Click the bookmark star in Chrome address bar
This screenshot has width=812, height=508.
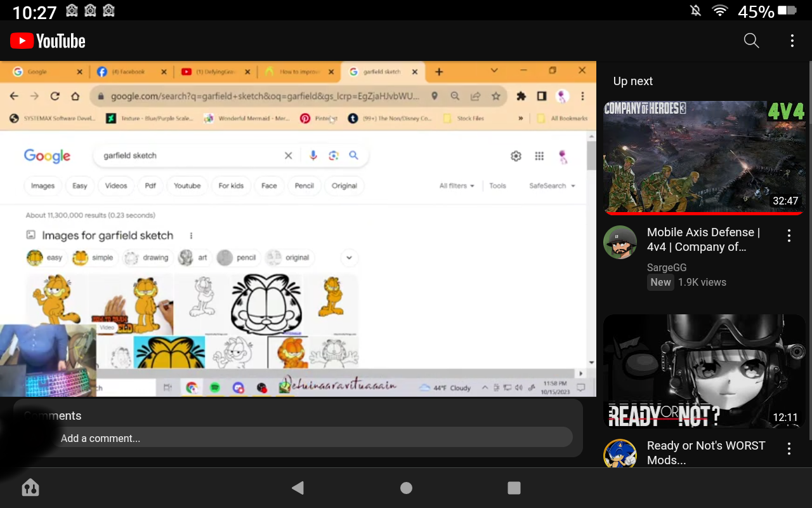[496, 96]
